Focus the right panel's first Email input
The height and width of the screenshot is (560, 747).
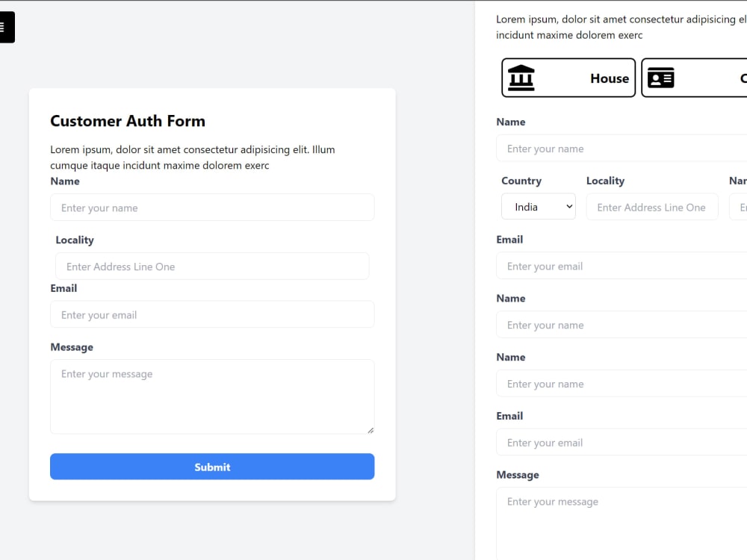(x=622, y=266)
